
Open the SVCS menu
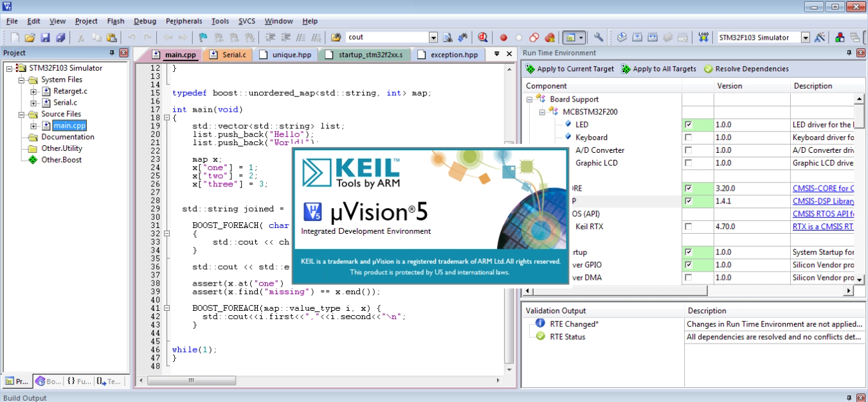pyautogui.click(x=247, y=21)
